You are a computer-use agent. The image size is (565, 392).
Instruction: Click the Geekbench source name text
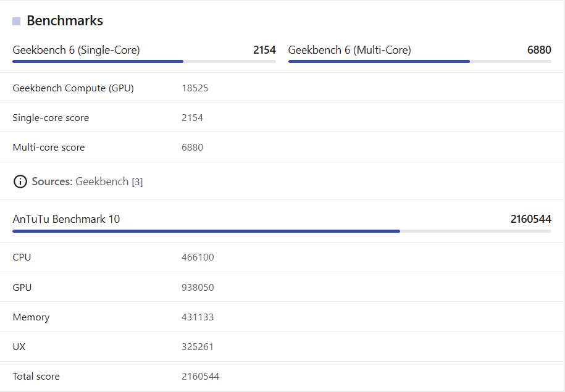tap(102, 181)
